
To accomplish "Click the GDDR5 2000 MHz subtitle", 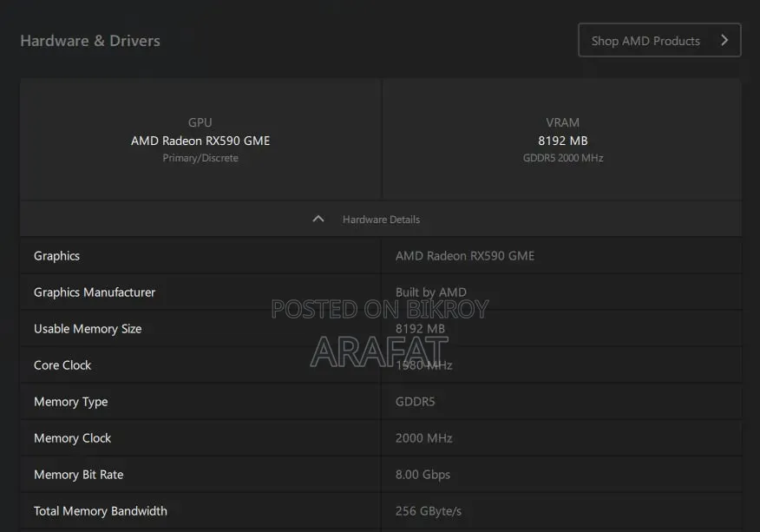I will [563, 158].
